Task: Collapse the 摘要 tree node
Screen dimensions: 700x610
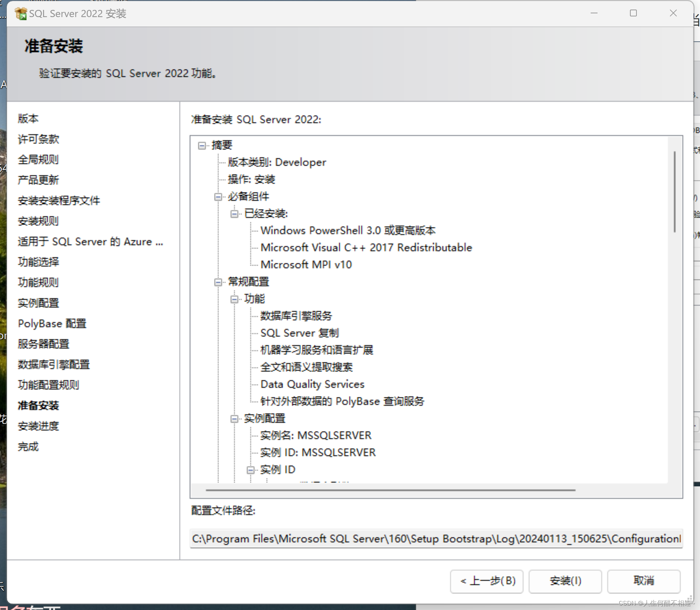Action: click(x=202, y=146)
